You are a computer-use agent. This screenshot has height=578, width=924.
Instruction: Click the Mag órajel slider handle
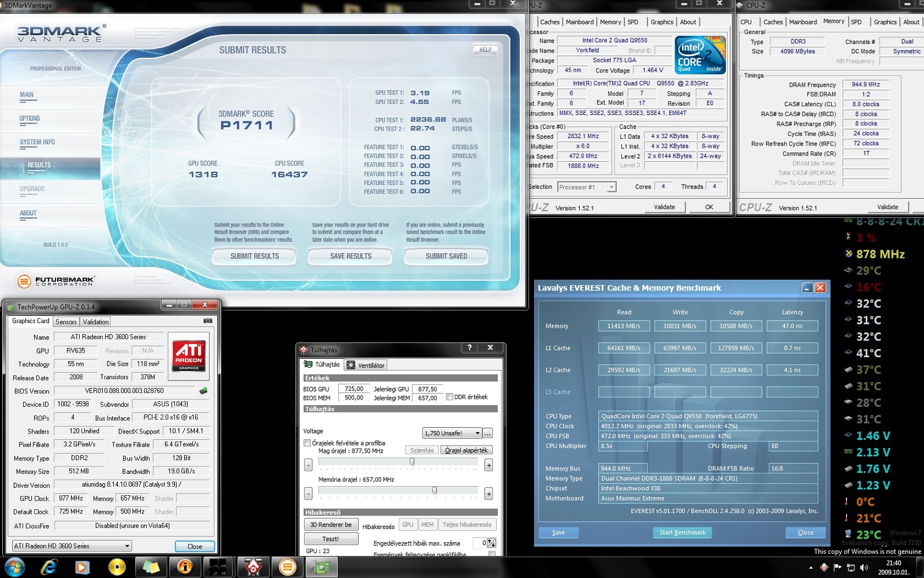412,462
